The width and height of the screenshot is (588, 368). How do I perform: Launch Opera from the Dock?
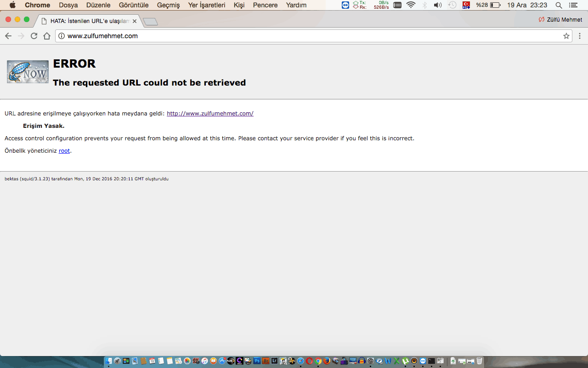click(x=309, y=361)
